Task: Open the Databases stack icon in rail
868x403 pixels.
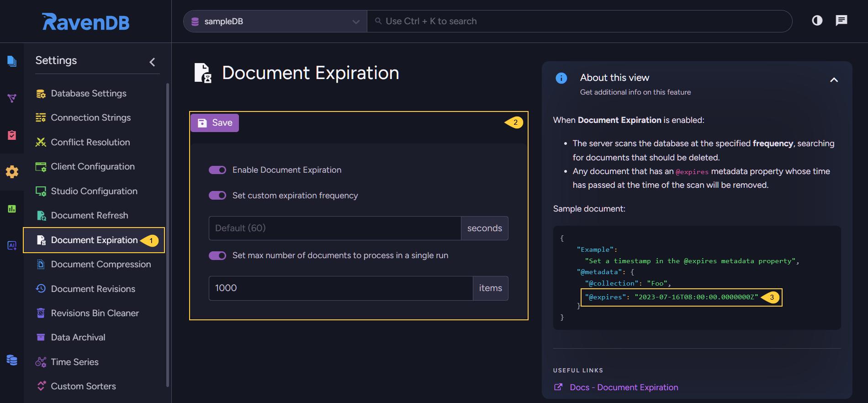Action: coord(12,360)
